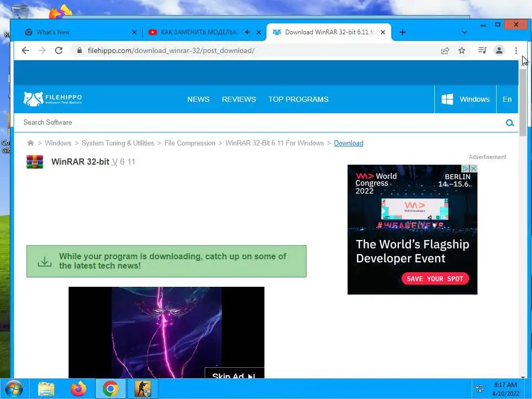Click SAVE YOUR SPOT ad button
The image size is (532, 399).
coord(435,278)
